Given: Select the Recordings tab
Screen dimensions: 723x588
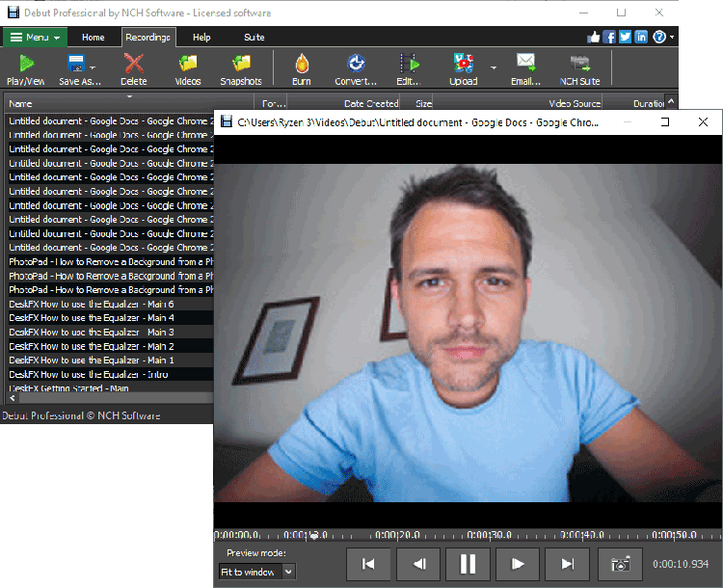Looking at the screenshot, I should click(x=148, y=38).
